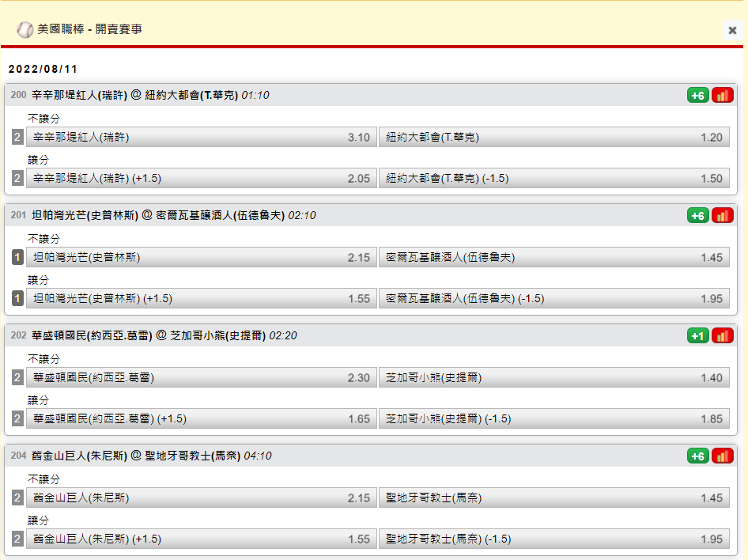The image size is (748, 560).
Task: Open stats chart icon for game 204
Action: pyautogui.click(x=722, y=456)
